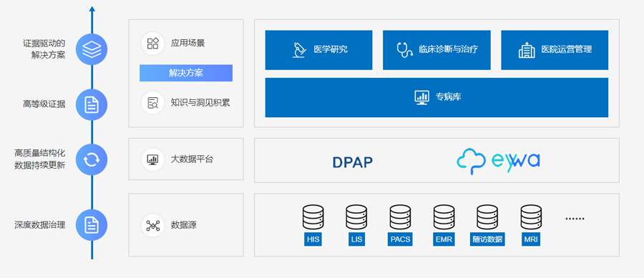Viewport: 644px width, 278px height.
Task: Click the stethoscope icon in 临床诊断与治疗
Action: pos(404,49)
